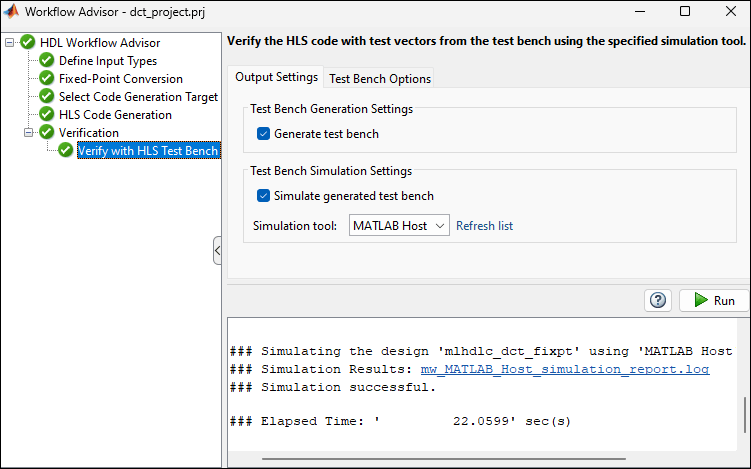Collapse the left panel with splitter arrow
This screenshot has height=469, width=751.
tap(217, 250)
